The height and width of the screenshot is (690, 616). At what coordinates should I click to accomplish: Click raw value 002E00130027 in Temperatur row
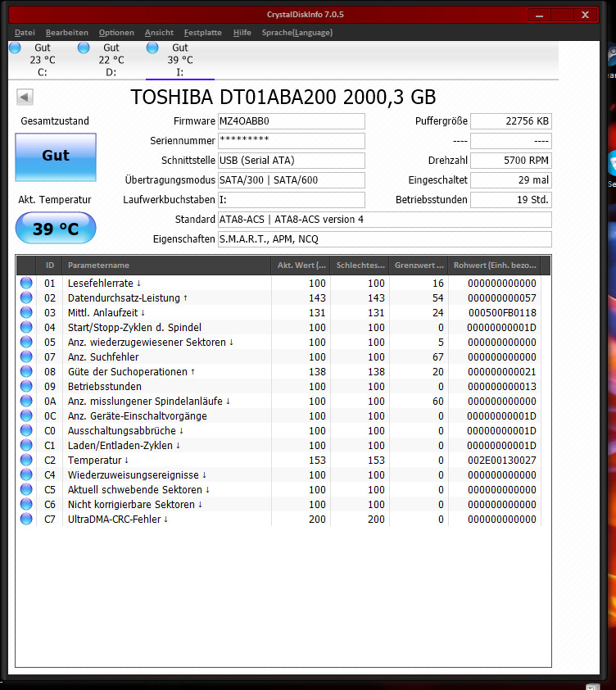pos(502,461)
